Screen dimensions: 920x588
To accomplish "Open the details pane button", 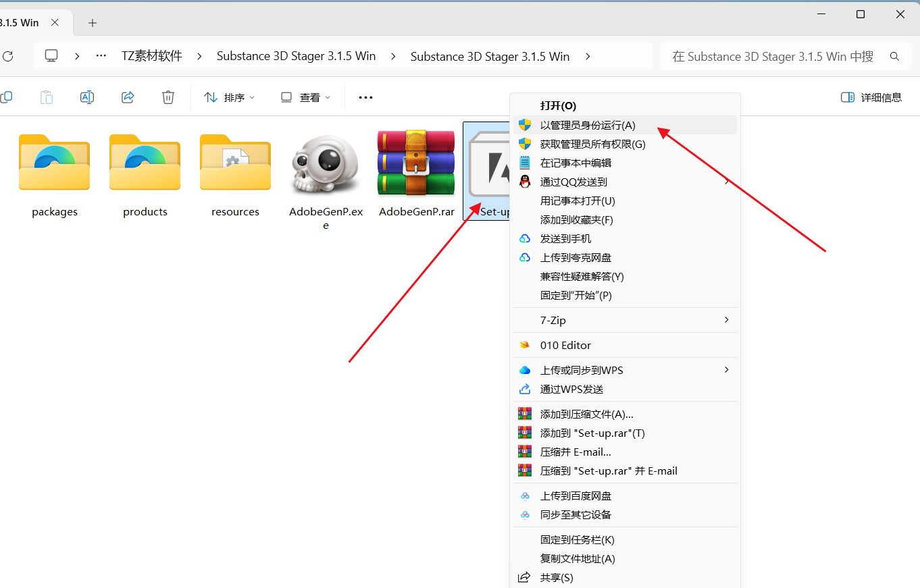I will click(x=871, y=97).
